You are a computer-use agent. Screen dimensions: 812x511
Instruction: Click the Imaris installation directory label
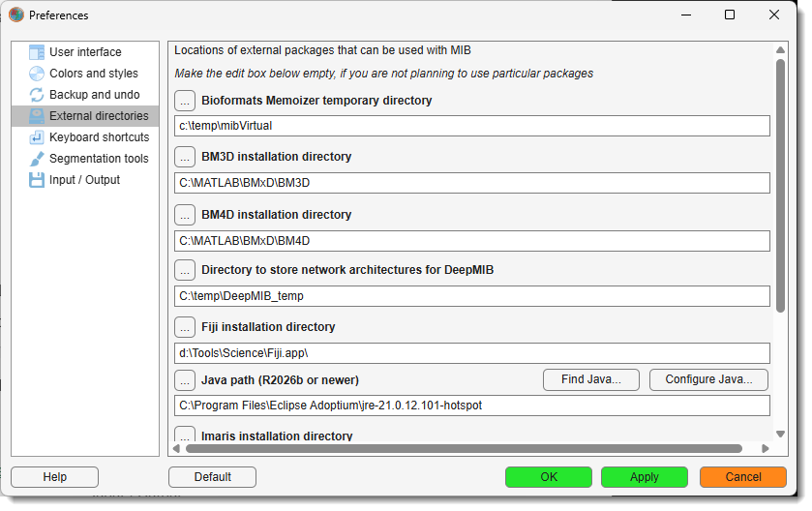coord(277,436)
